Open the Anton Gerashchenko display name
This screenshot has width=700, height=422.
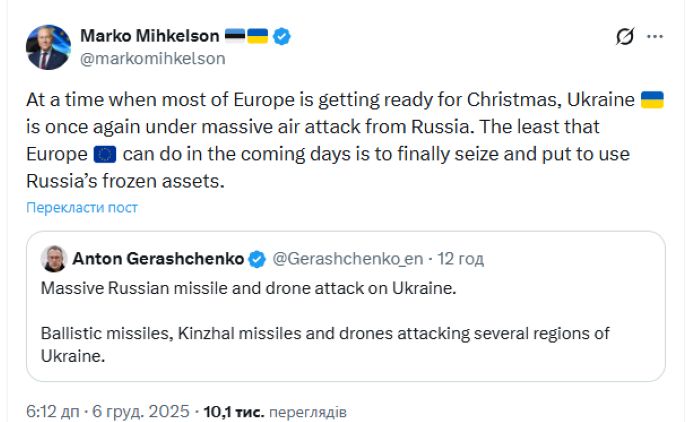[158, 259]
